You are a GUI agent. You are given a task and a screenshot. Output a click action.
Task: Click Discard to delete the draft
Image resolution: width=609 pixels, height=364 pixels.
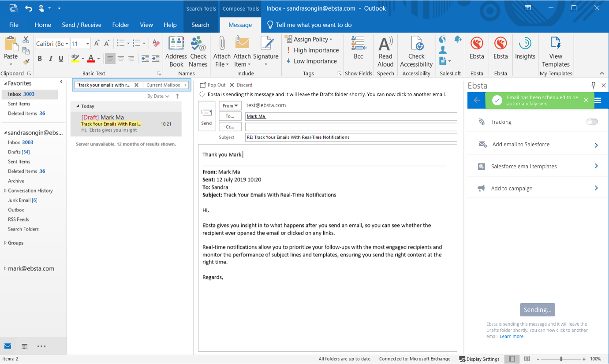[241, 85]
